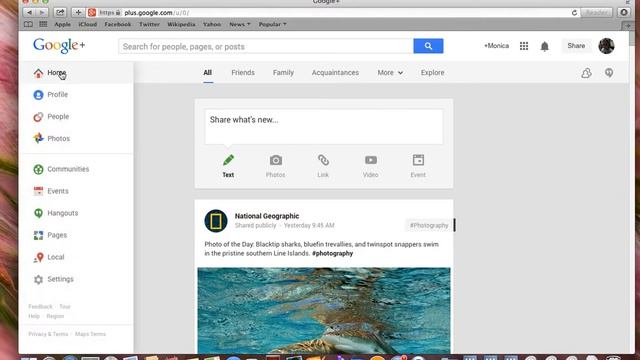Switch to the Family stream tab
This screenshot has width=640, height=360.
[x=283, y=73]
